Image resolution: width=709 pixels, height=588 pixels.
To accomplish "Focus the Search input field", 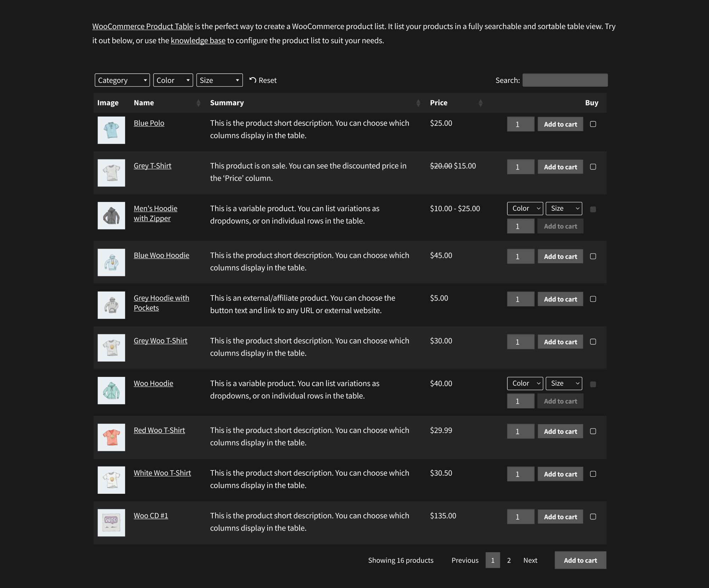I will click(565, 80).
